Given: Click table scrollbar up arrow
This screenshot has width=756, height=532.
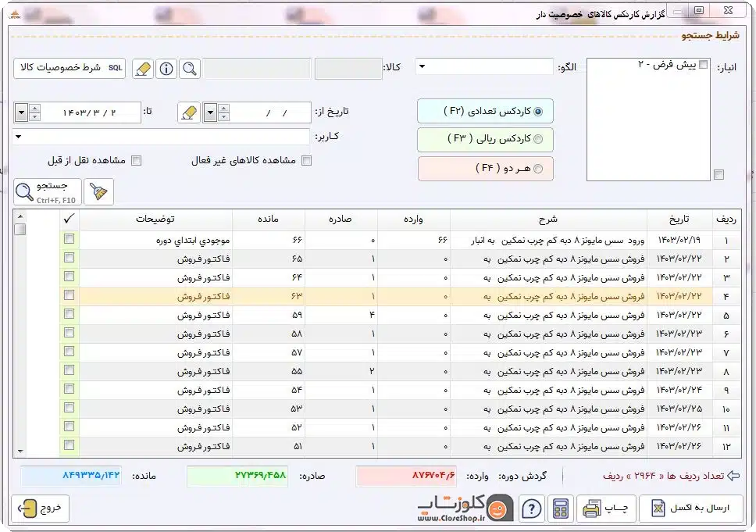Looking at the screenshot, I should pyautogui.click(x=20, y=216).
